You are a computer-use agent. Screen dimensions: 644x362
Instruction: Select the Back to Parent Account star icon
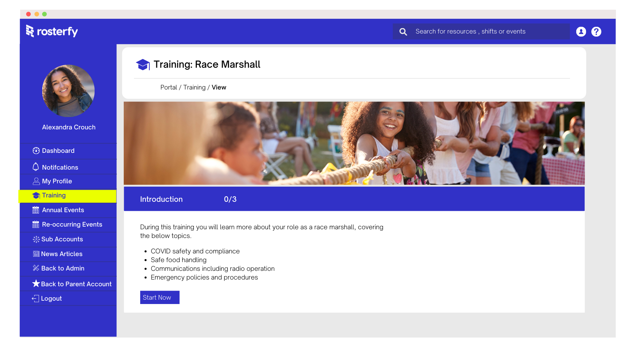(x=36, y=284)
